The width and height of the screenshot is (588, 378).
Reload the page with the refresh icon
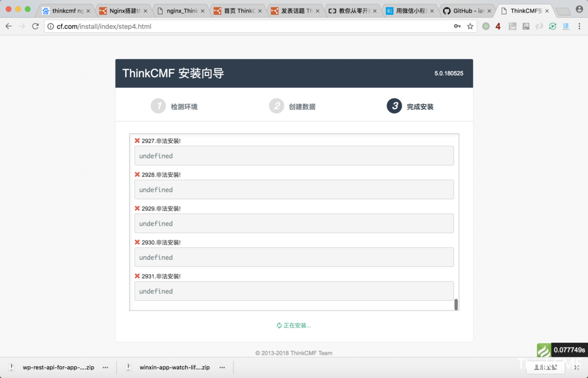tap(35, 26)
